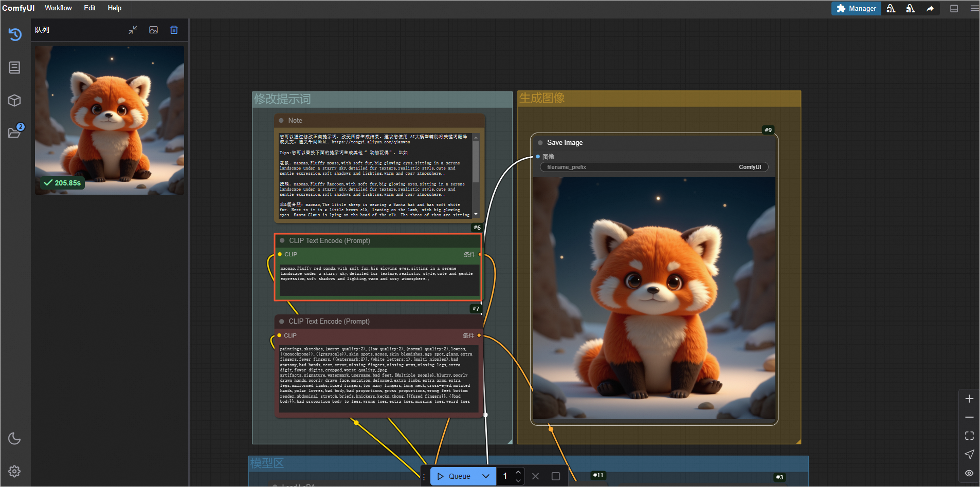Open the queue history sidebar icon
Viewport: 980px width, 487px height.
click(15, 34)
